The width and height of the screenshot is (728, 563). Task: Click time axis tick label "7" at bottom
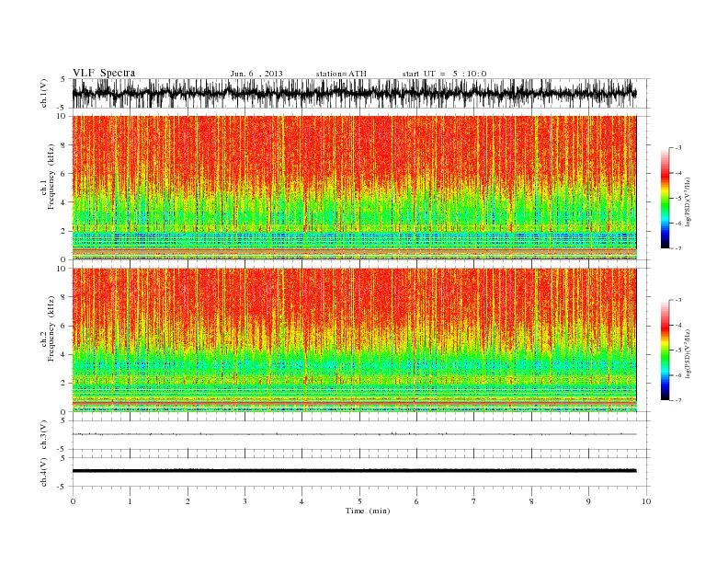[474, 501]
